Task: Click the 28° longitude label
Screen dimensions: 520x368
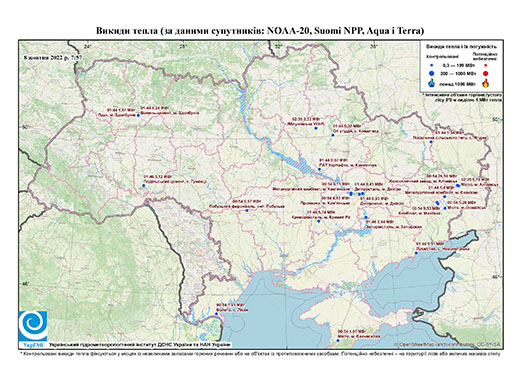Action: [182, 46]
